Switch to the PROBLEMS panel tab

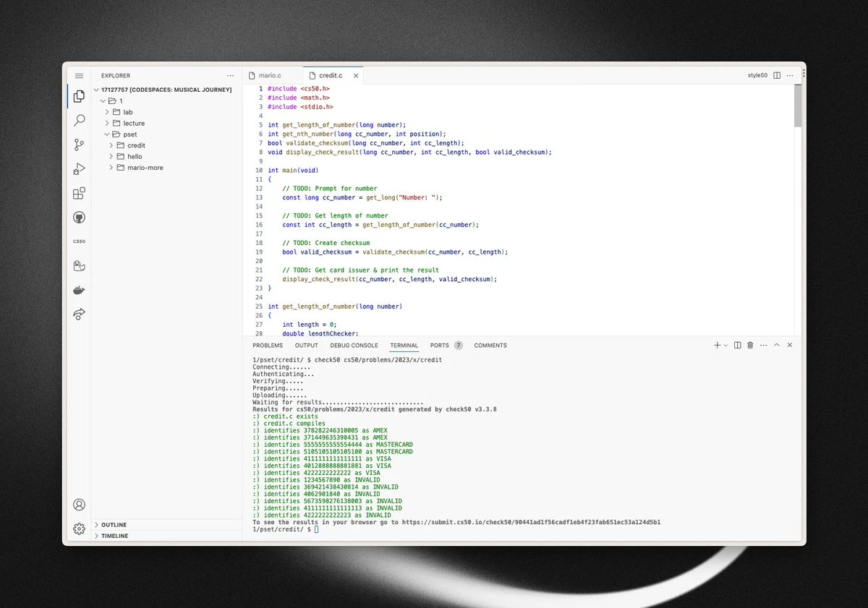(268, 346)
